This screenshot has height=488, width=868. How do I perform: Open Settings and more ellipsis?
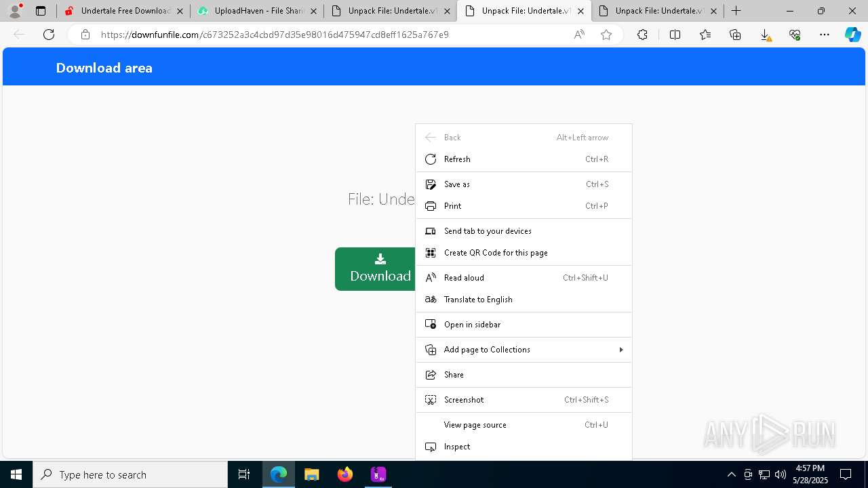coord(825,35)
